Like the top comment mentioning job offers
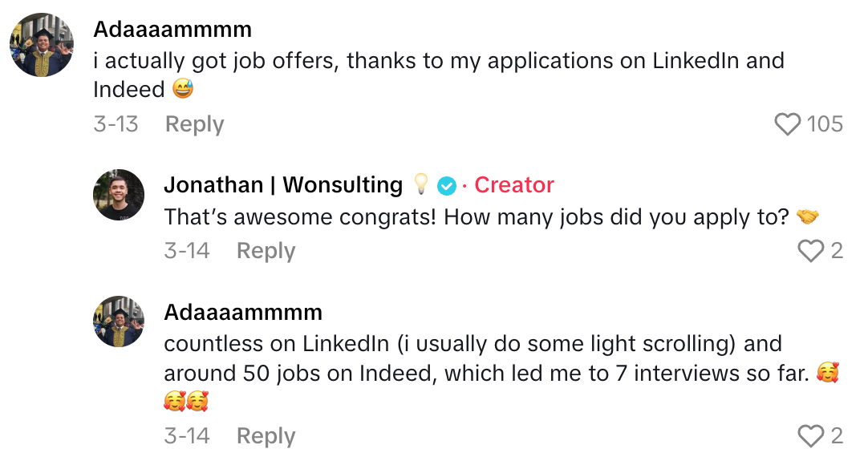868x473 pixels. (788, 124)
